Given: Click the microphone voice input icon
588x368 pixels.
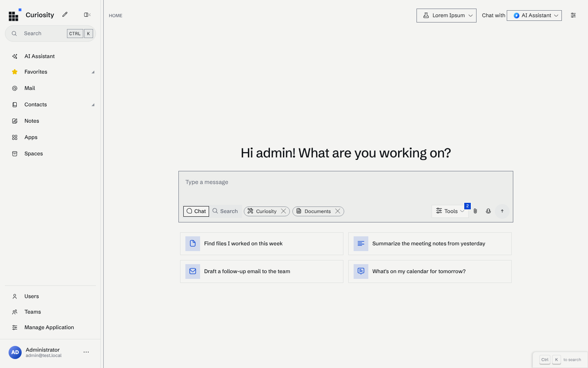Looking at the screenshot, I should [x=488, y=211].
